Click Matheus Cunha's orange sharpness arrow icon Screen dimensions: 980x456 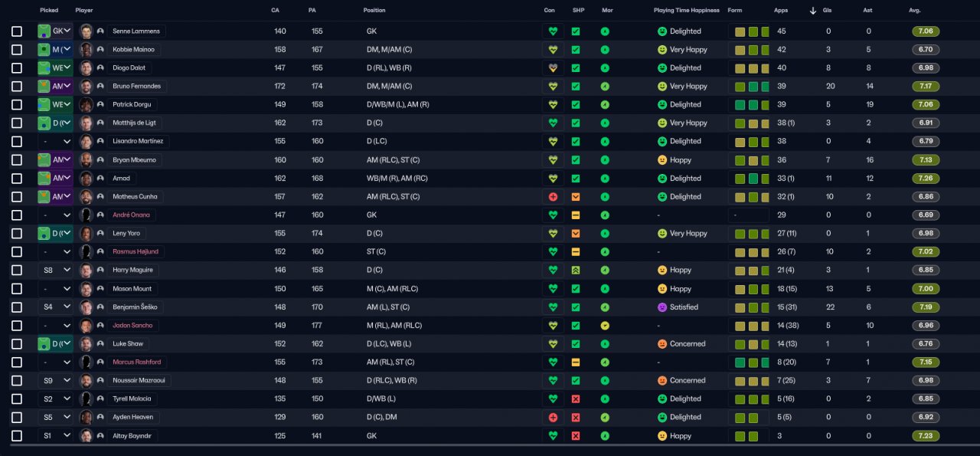[576, 197]
